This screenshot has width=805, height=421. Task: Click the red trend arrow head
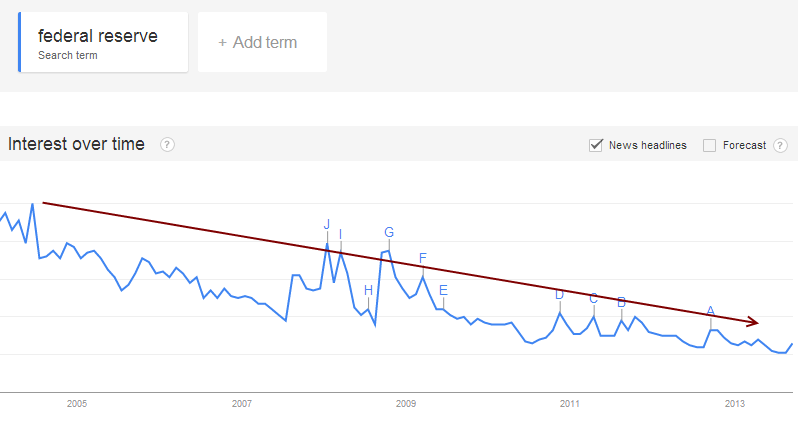(753, 321)
